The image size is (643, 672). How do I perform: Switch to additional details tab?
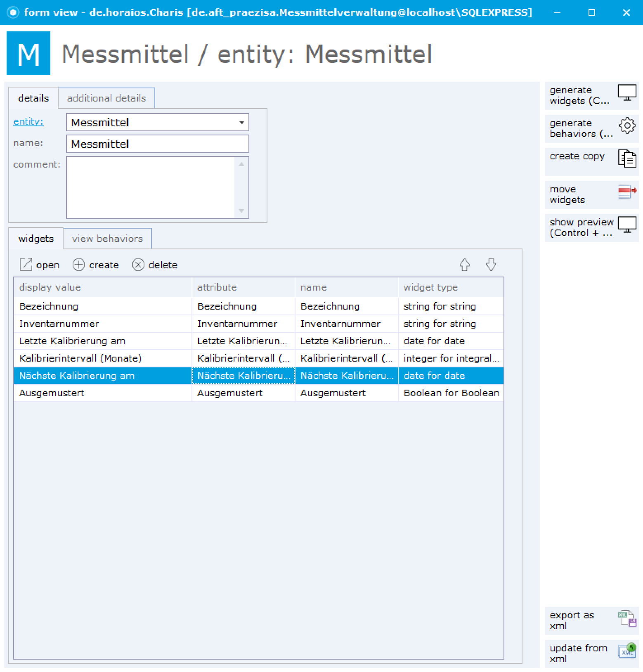click(x=106, y=98)
